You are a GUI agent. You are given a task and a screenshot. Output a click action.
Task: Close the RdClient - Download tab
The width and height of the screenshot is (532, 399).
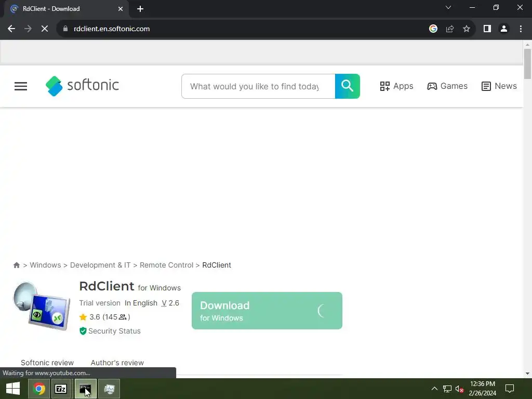pyautogui.click(x=121, y=9)
